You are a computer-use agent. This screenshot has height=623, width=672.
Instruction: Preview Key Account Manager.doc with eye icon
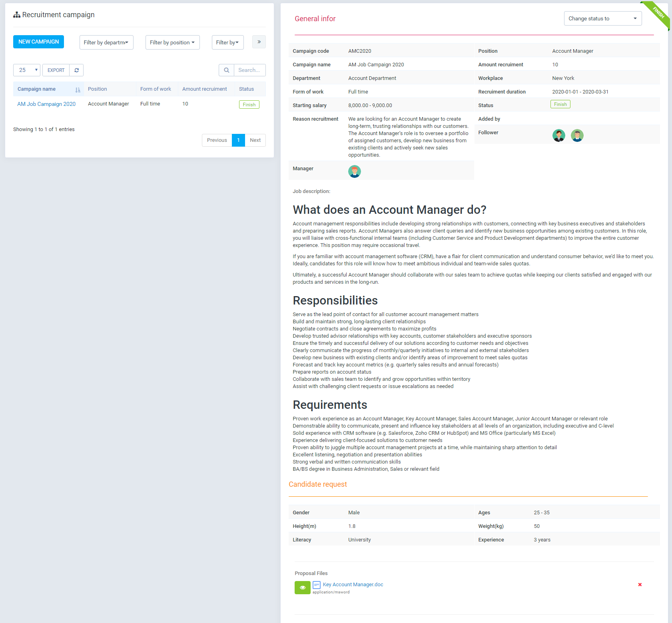tap(302, 587)
